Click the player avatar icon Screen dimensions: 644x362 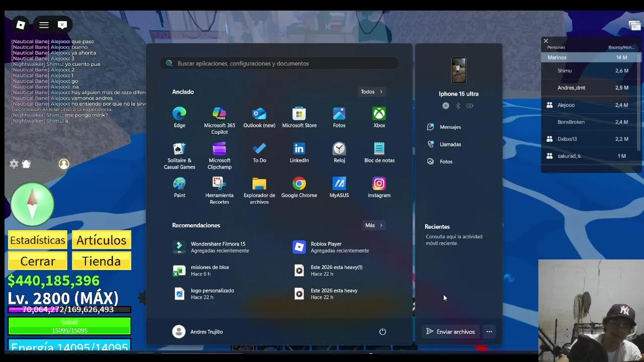tap(64, 164)
